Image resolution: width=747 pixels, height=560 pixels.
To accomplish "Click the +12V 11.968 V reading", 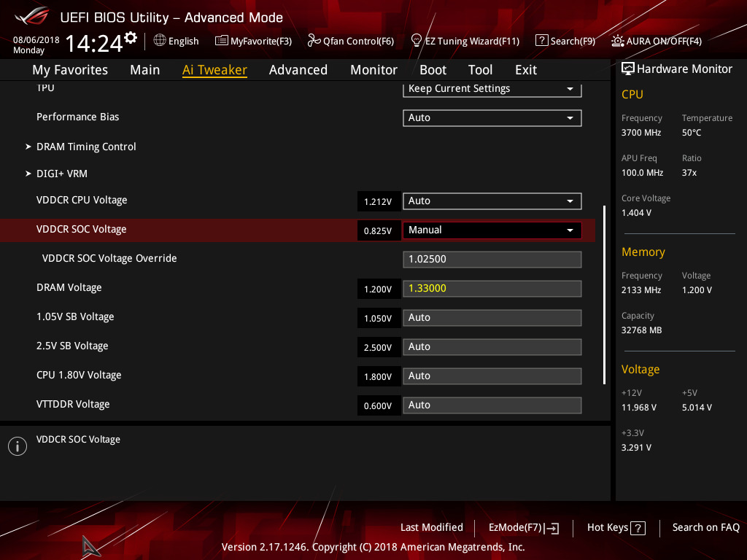I will point(638,408).
